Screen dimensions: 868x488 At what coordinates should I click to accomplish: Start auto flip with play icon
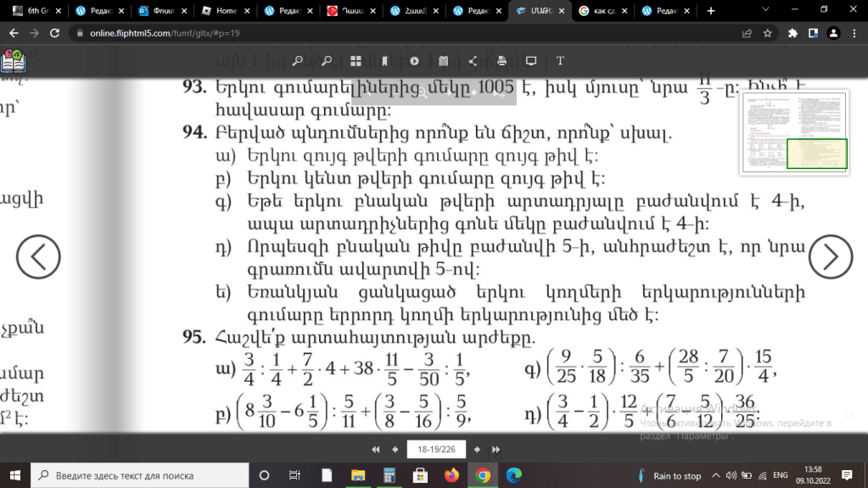(414, 61)
